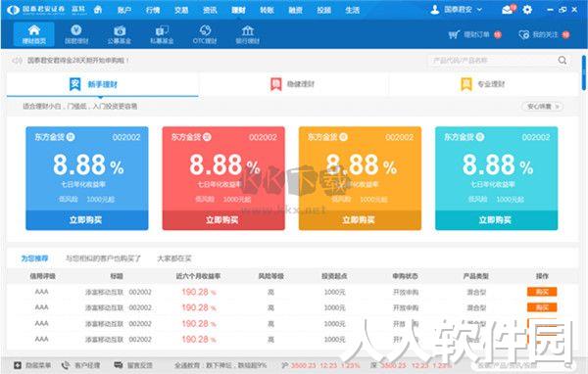Click the 理财首页 home icon
Image resolution: width=588 pixels, height=374 pixels.
pyautogui.click(x=33, y=30)
